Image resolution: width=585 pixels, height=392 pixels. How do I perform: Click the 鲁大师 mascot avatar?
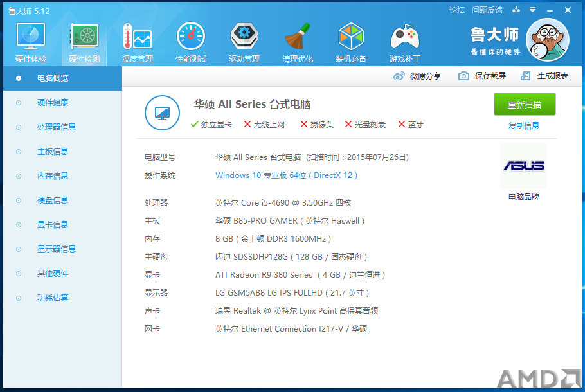tap(547, 40)
